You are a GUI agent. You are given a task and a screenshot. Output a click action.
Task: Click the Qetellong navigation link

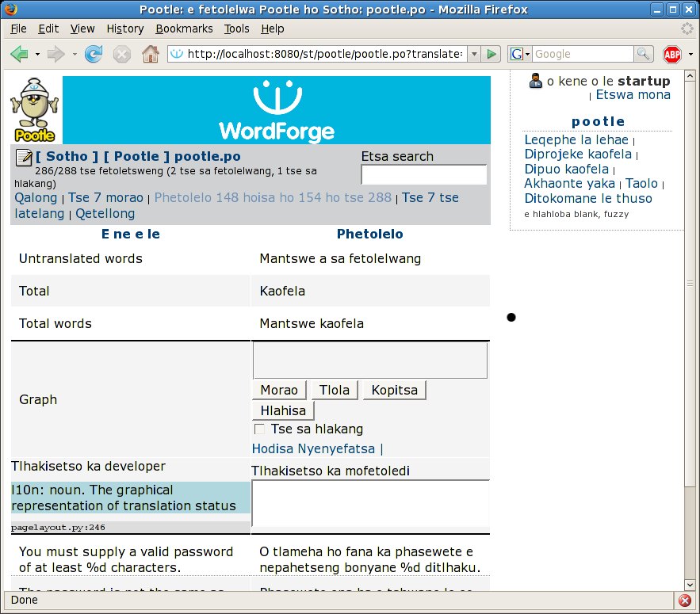point(105,214)
